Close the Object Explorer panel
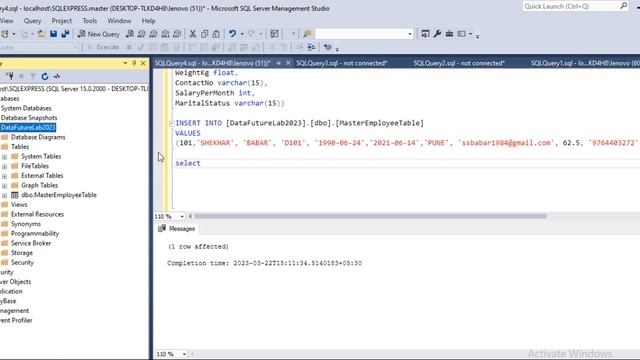640x360 pixels. tap(143, 63)
